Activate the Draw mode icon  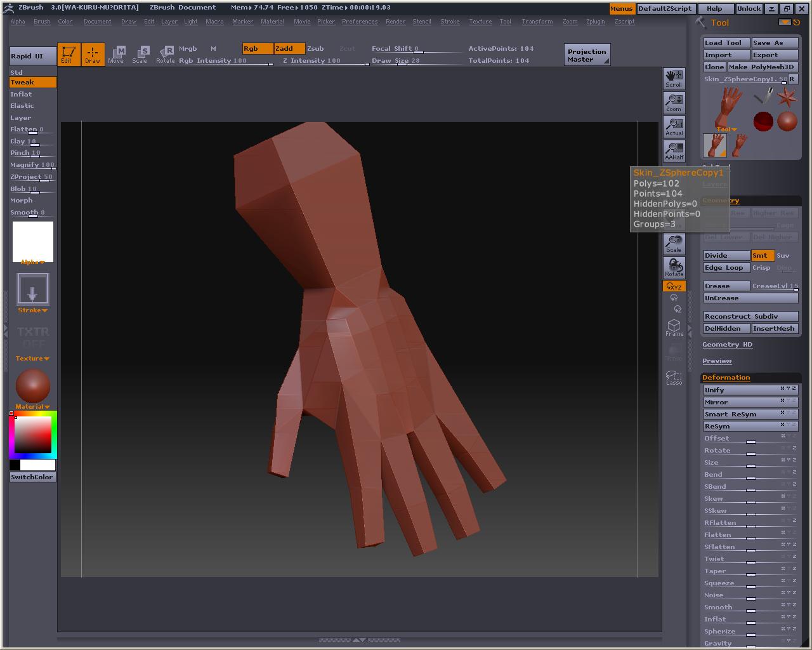tap(93, 54)
